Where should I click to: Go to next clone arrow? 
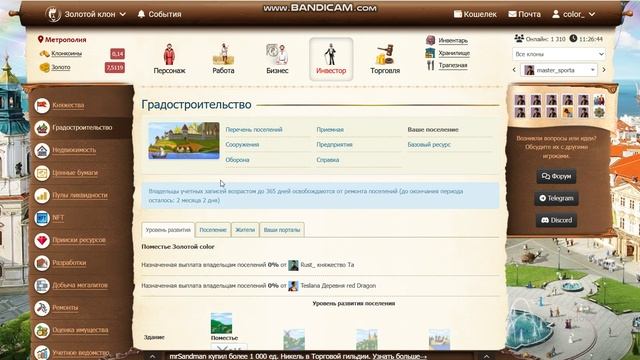(604, 70)
